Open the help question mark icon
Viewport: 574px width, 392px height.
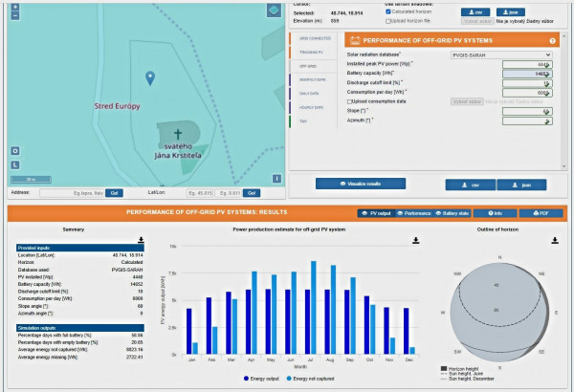pos(552,41)
